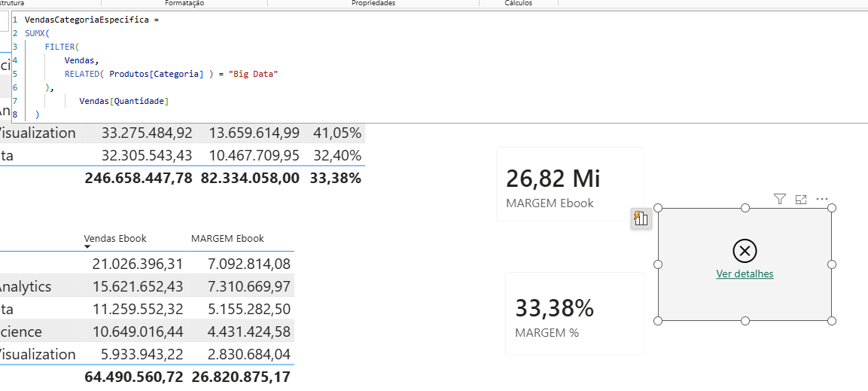This screenshot has width=868, height=391.
Task: Open the filter icon above the error visual
Action: pyautogui.click(x=780, y=200)
